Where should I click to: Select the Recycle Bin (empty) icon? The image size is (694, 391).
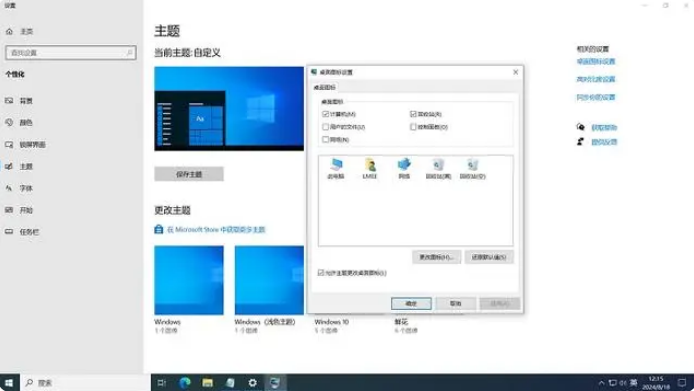[472, 168]
